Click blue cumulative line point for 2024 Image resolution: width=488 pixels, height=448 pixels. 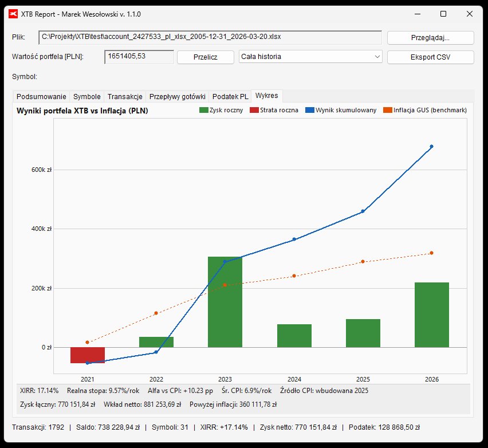(x=294, y=239)
